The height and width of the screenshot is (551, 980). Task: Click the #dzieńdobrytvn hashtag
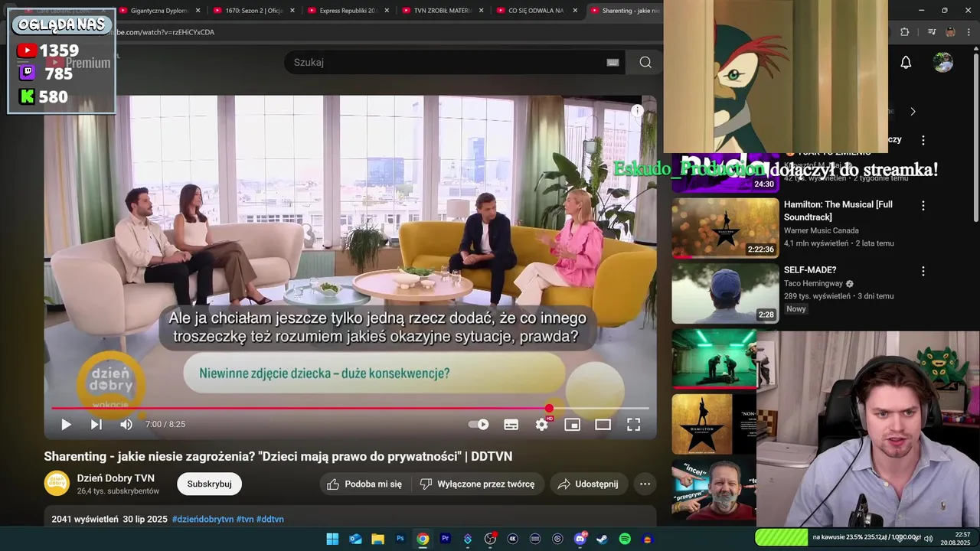(x=203, y=519)
